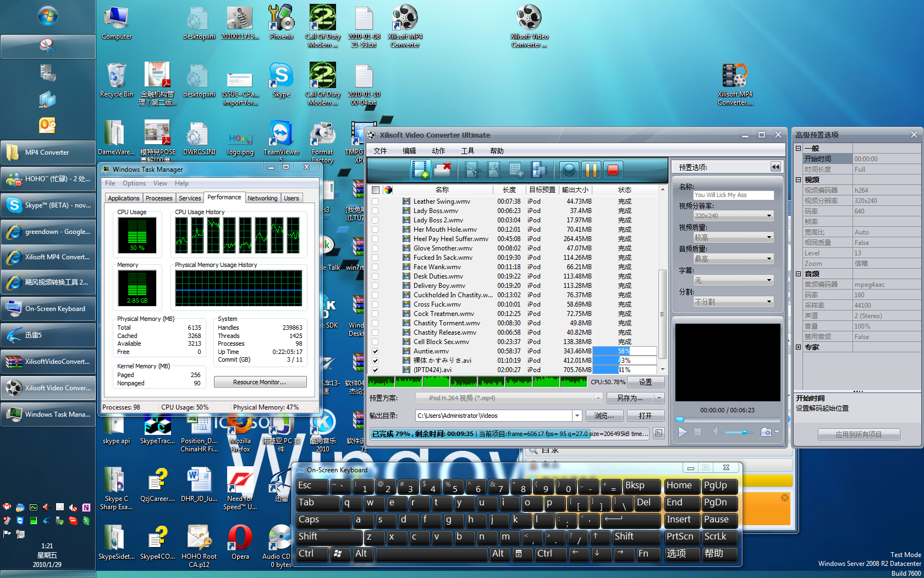Viewport: 924px width, 578px height.
Task: Switch to Networking tab in Task Manager
Action: pos(262,198)
